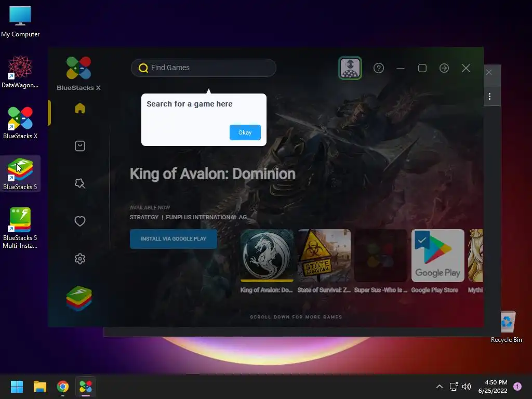The width and height of the screenshot is (532, 399).
Task: Select the BlueStacks 5 desktop shortcut
Action: pyautogui.click(x=20, y=174)
